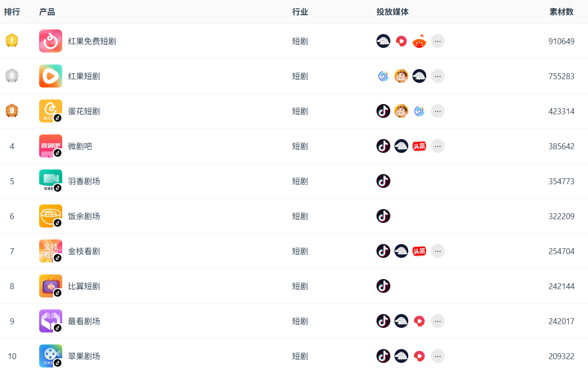Sort by 素材数 column header
Screen dimensions: 588x373
click(x=561, y=12)
